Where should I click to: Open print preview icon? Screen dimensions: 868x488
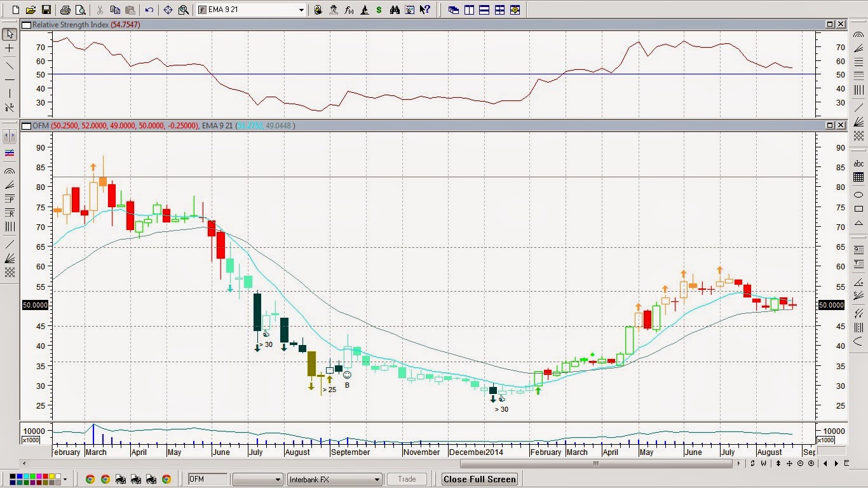point(80,10)
